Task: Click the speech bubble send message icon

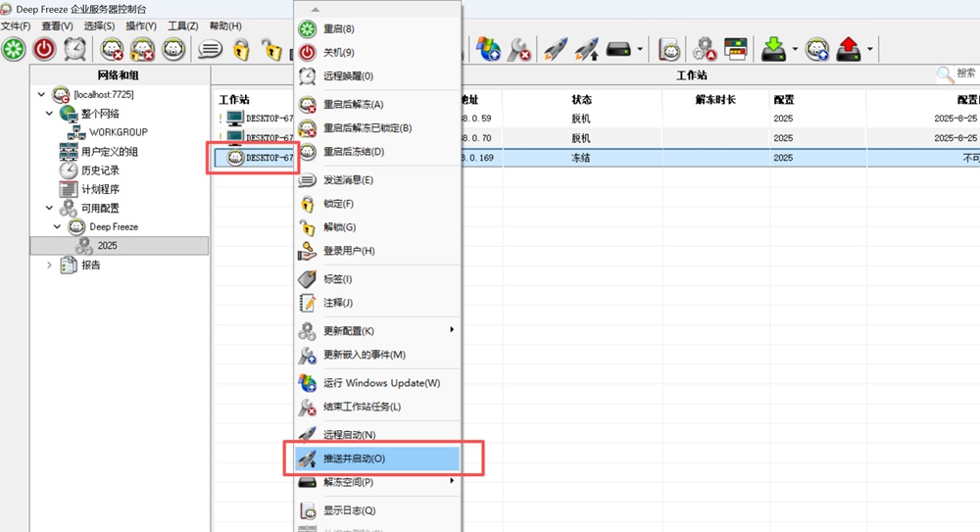Action: 210,48
